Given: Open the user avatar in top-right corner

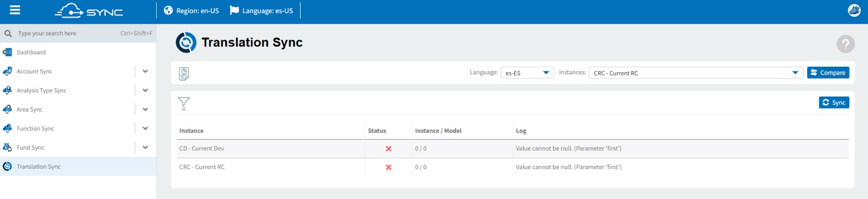Looking at the screenshot, I should click(854, 10).
